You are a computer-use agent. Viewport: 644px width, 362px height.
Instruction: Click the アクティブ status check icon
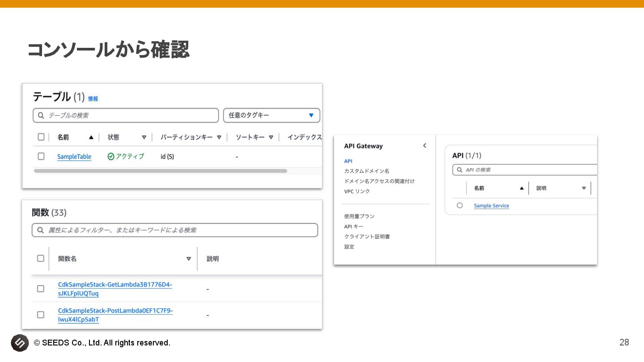(111, 156)
